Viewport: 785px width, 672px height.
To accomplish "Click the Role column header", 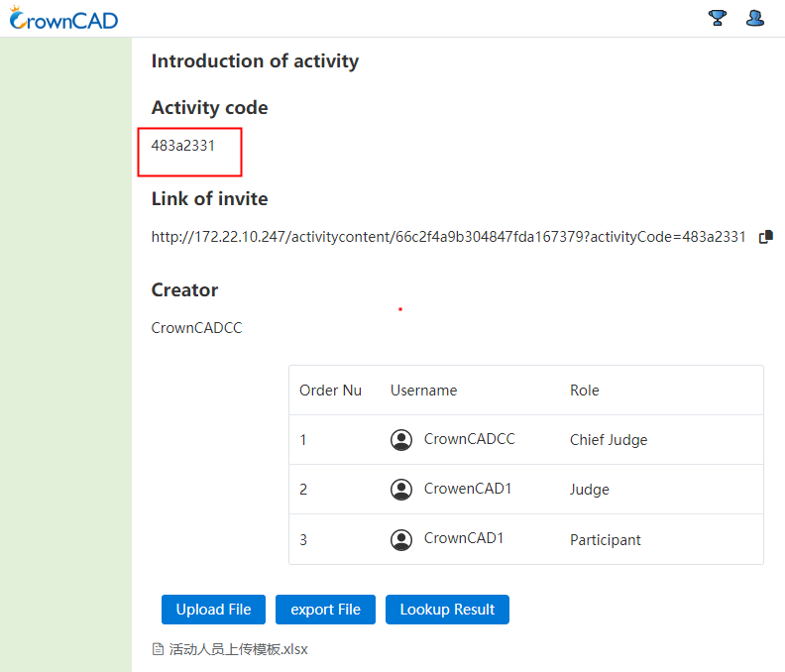I will tap(584, 391).
